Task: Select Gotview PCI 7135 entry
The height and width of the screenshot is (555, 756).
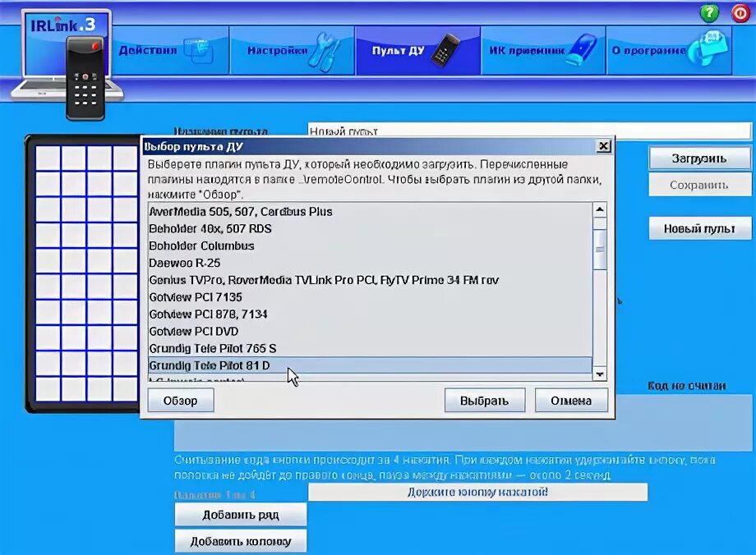Action: [370, 297]
